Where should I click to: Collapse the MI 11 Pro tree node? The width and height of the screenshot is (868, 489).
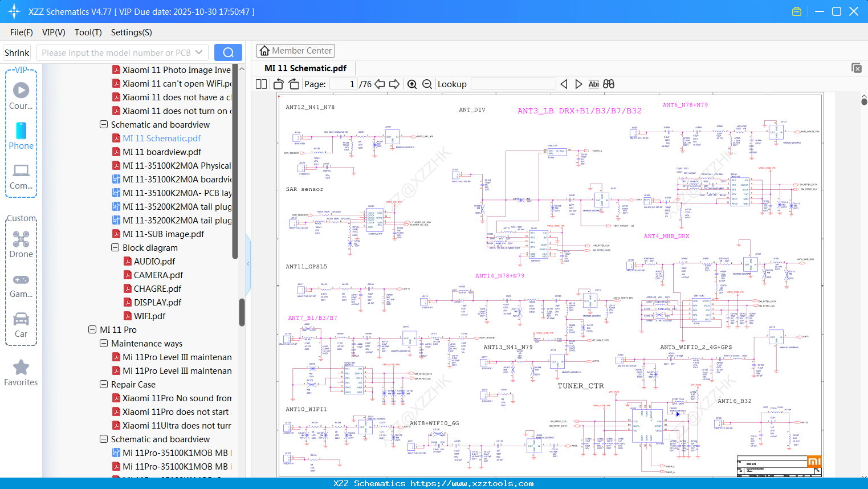point(92,330)
